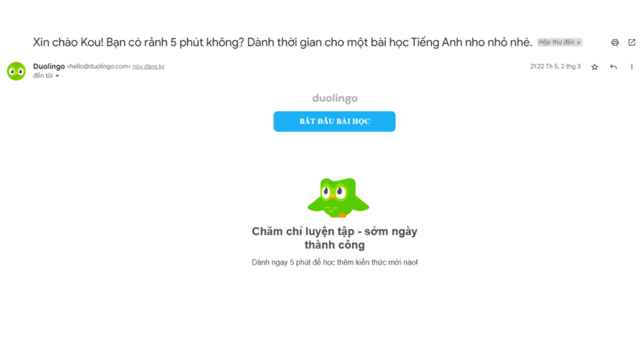Image resolution: width=644 pixels, height=337 pixels.
Task: Click the Dành ngay 5 phút sentence
Action: coord(335,262)
